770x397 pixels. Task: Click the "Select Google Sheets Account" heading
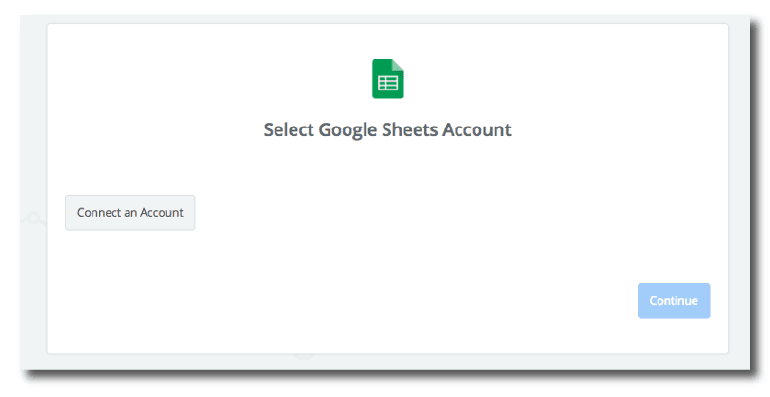click(387, 130)
